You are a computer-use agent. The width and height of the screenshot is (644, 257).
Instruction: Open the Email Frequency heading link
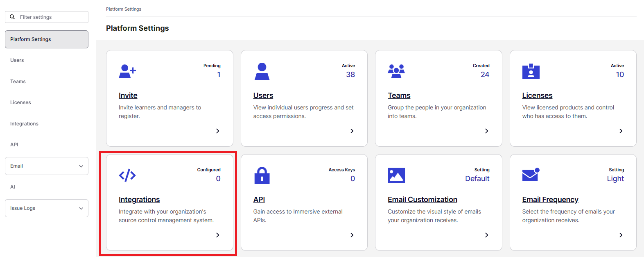pyautogui.click(x=550, y=200)
